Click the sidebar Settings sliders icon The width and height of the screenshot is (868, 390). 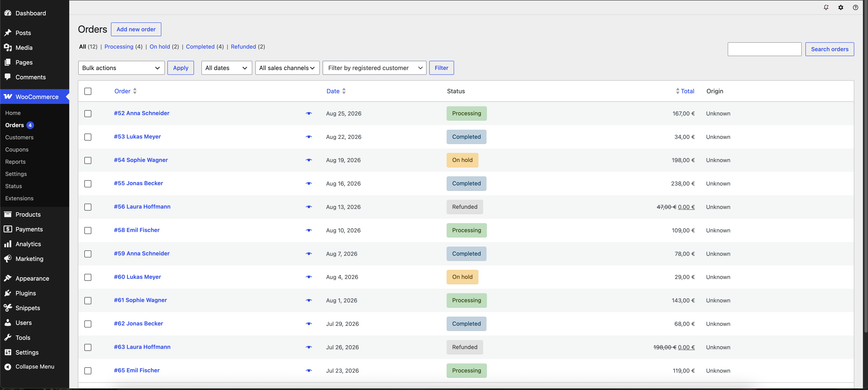pos(8,352)
